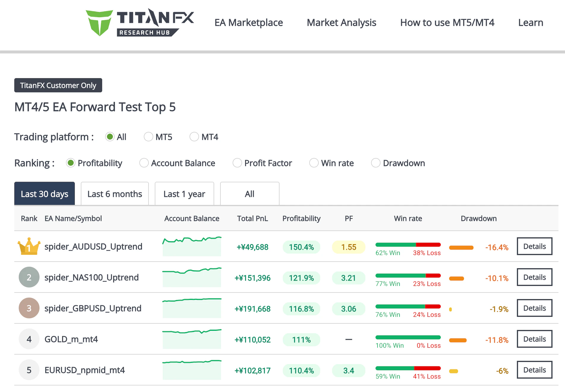Click spider_GBPUSD_Uptrend win rate bar
This screenshot has height=392, width=565.
click(408, 306)
